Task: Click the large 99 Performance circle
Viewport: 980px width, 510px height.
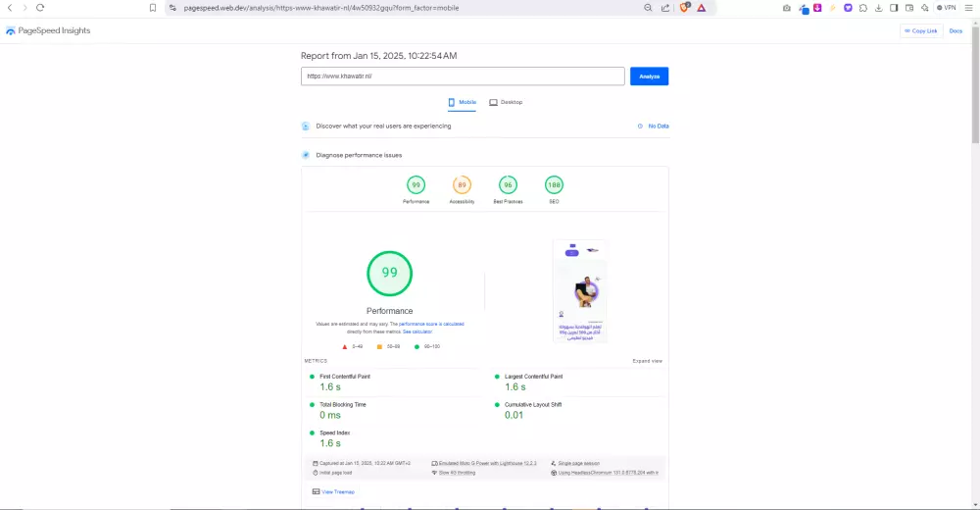Action: tap(389, 274)
